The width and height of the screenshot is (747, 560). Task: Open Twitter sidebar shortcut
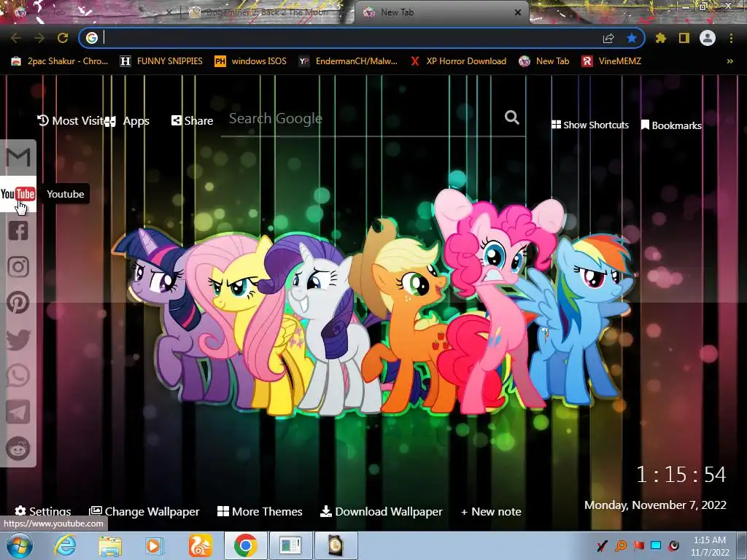tap(18, 340)
